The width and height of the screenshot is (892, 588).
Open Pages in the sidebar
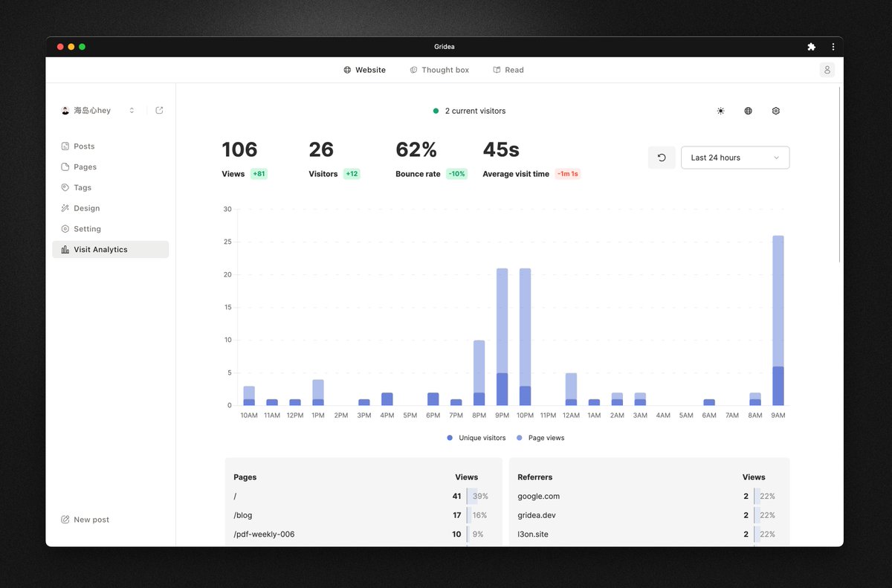click(x=110, y=167)
